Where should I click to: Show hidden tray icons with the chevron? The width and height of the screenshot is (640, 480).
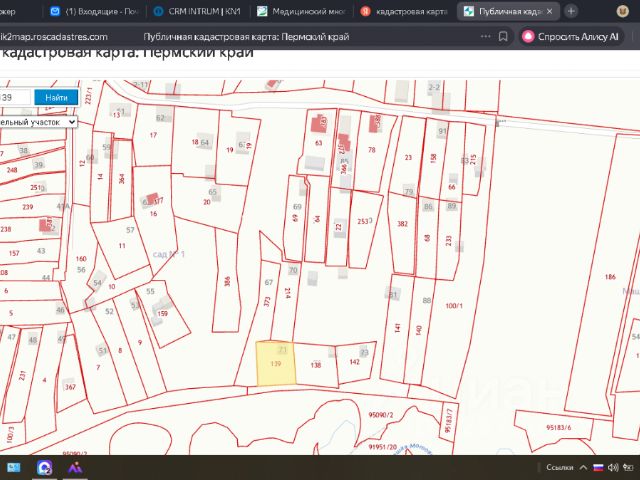(583, 467)
